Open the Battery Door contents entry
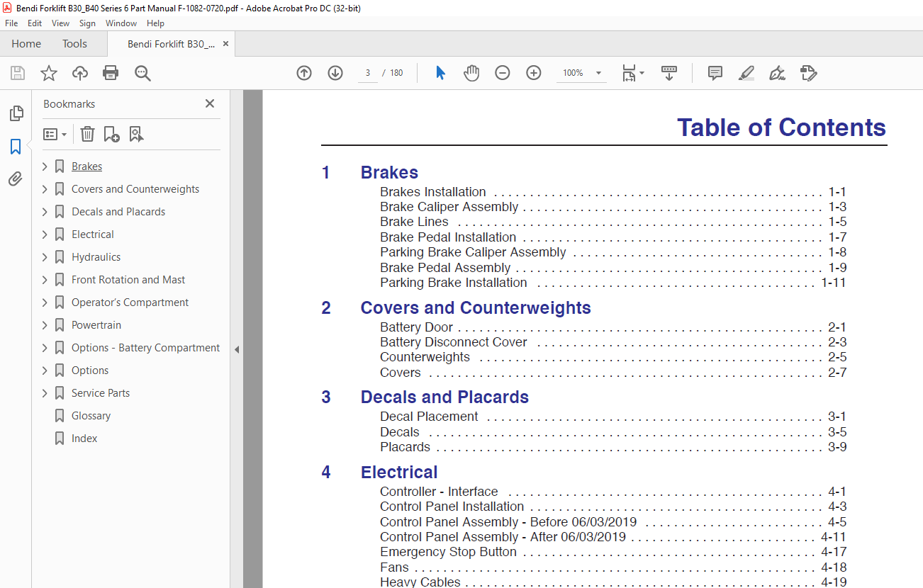Screen dimensions: 923x588 613,327
